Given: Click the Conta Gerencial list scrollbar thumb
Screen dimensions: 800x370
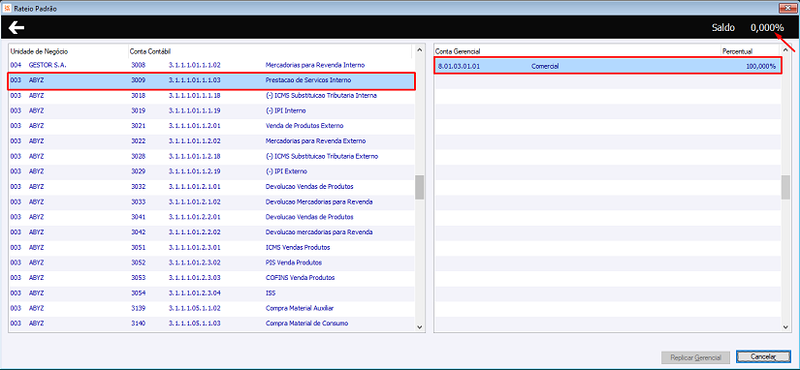Looking at the screenshot, I should tap(786, 187).
